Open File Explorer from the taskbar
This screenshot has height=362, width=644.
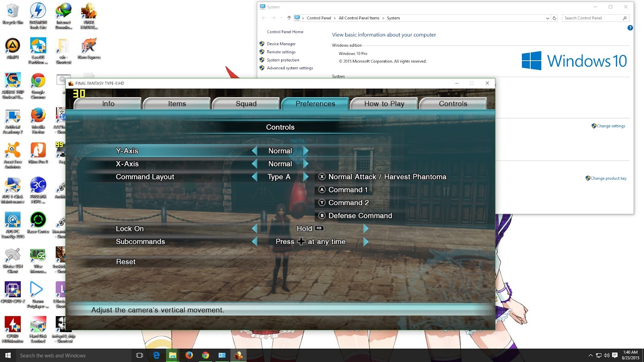[x=172, y=355]
